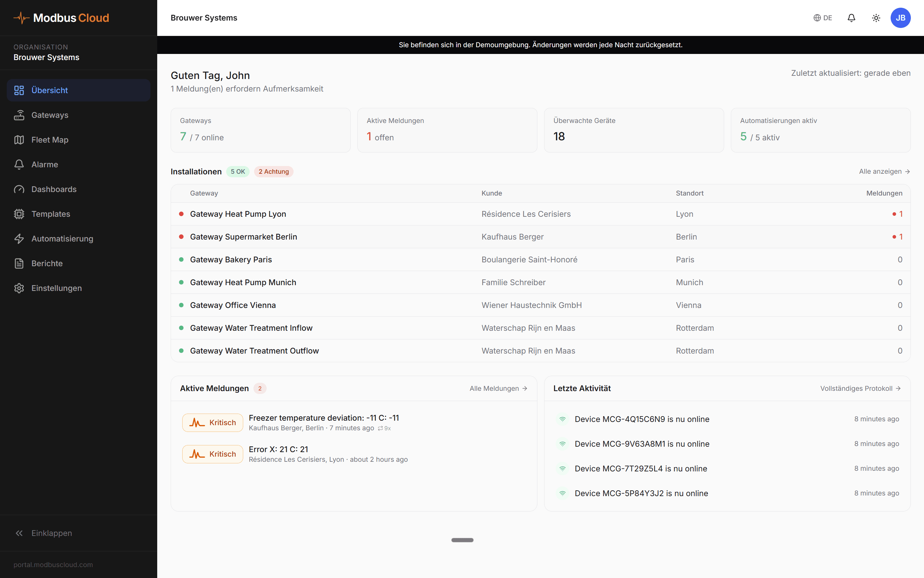Open the DE language selector
Viewport: 924px width, 578px height.
822,18
